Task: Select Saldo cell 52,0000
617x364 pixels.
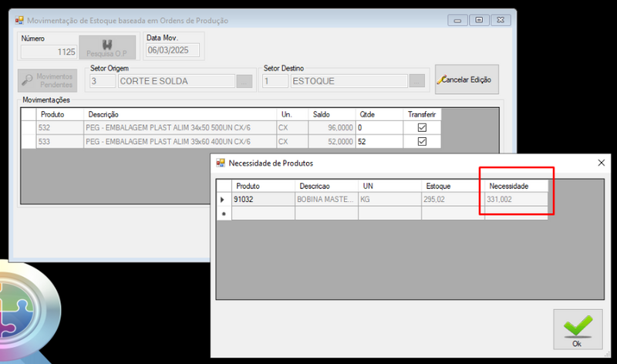Action: point(332,142)
